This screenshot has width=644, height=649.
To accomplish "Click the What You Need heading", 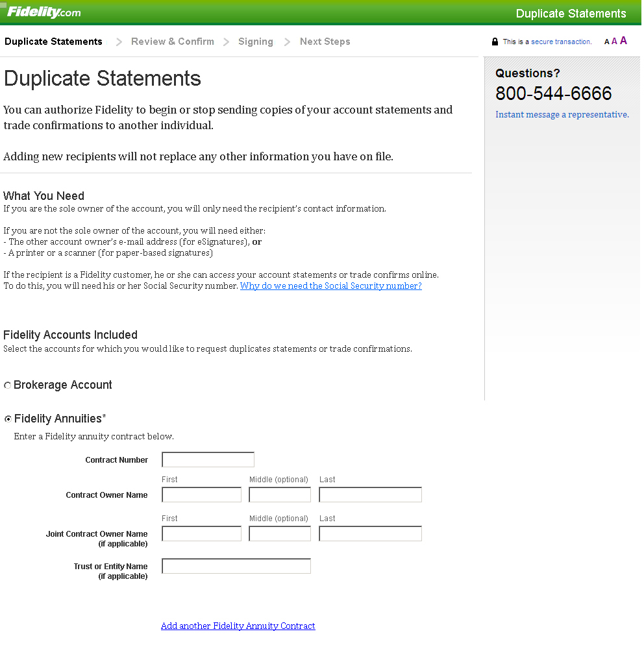I will 44,196.
